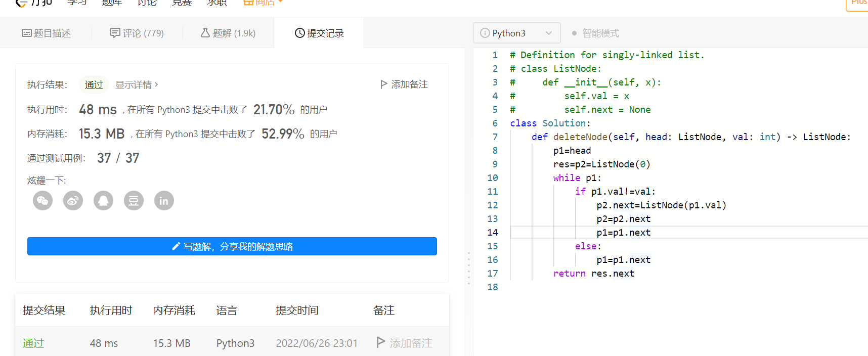Screen dimensions: 868x356
Task: Share result via LinkedIn icon
Action: click(164, 201)
